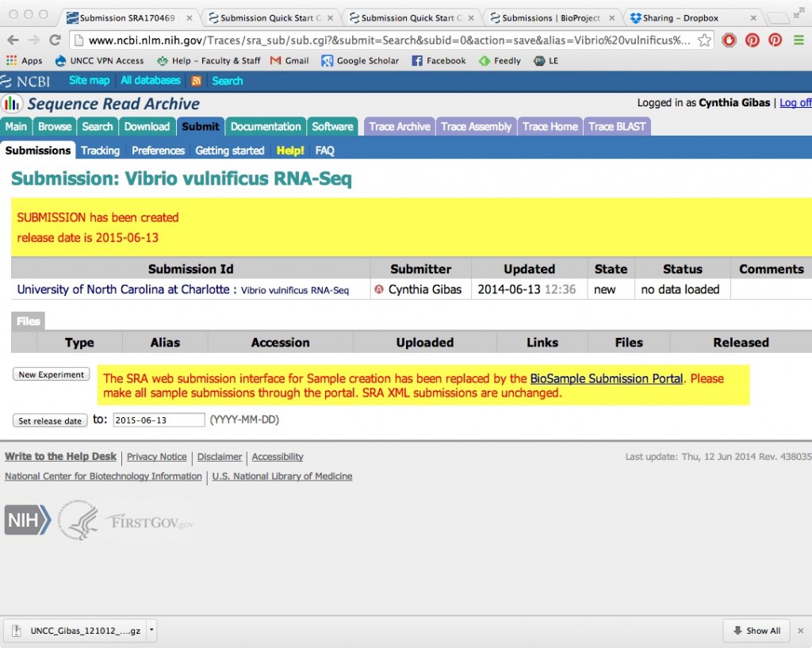This screenshot has width=812, height=648.
Task: Click the NCBI RSS feed icon
Action: [196, 81]
